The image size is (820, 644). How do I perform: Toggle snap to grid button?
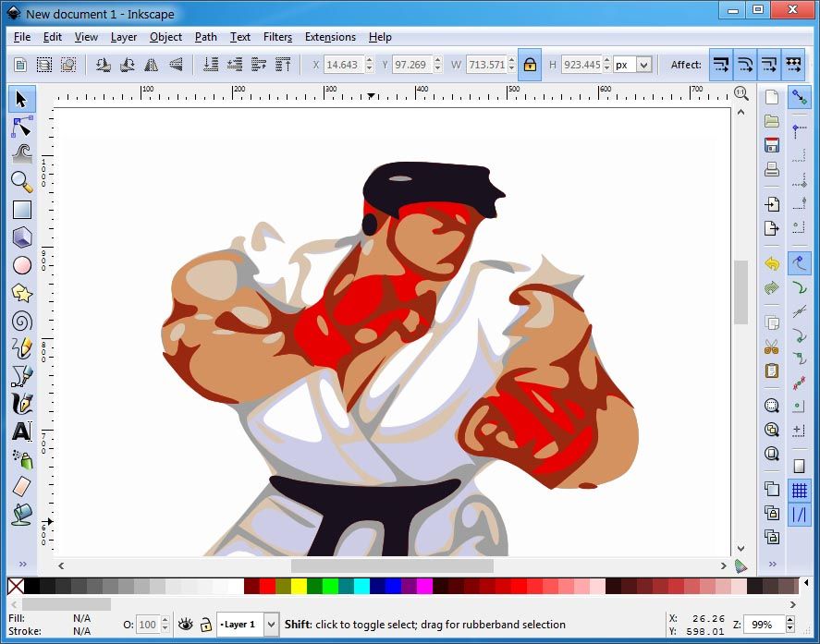[x=799, y=491]
